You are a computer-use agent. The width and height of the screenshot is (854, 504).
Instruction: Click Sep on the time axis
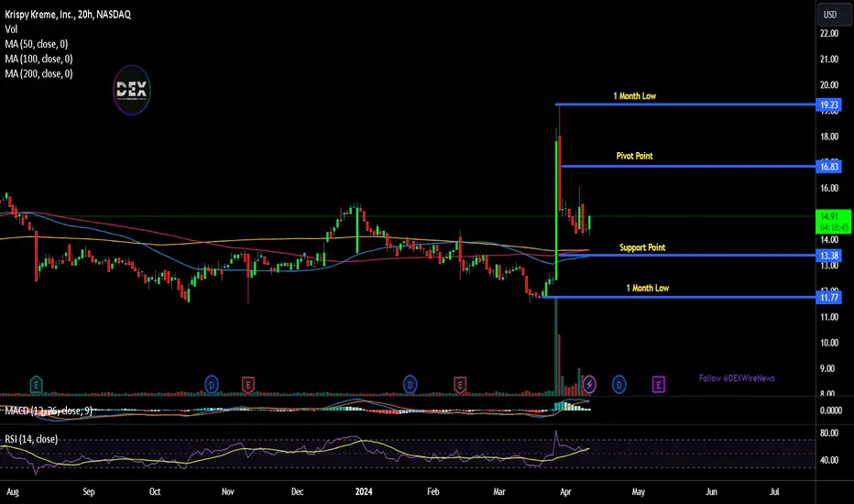pyautogui.click(x=88, y=491)
